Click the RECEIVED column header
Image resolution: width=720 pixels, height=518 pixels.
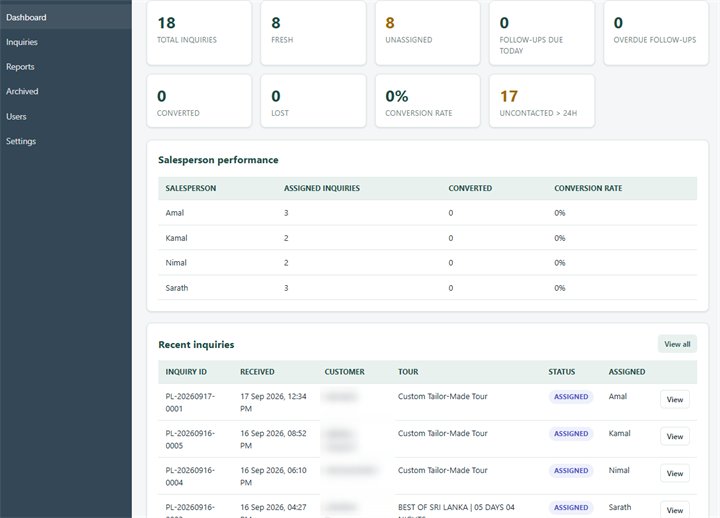[257, 372]
